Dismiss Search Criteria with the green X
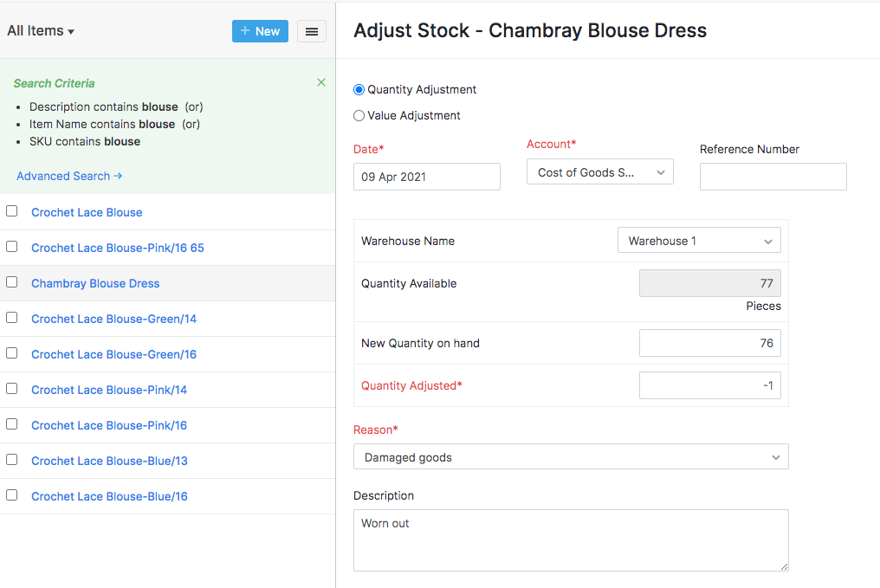The width and height of the screenshot is (880, 588). click(x=321, y=81)
